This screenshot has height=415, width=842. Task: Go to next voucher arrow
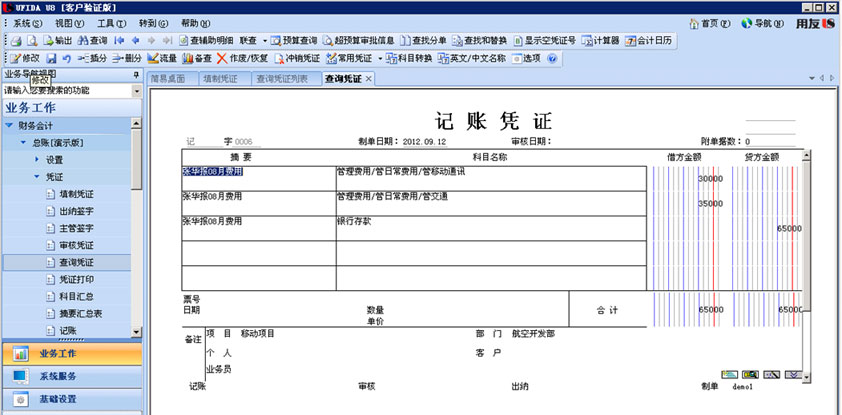[x=151, y=41]
